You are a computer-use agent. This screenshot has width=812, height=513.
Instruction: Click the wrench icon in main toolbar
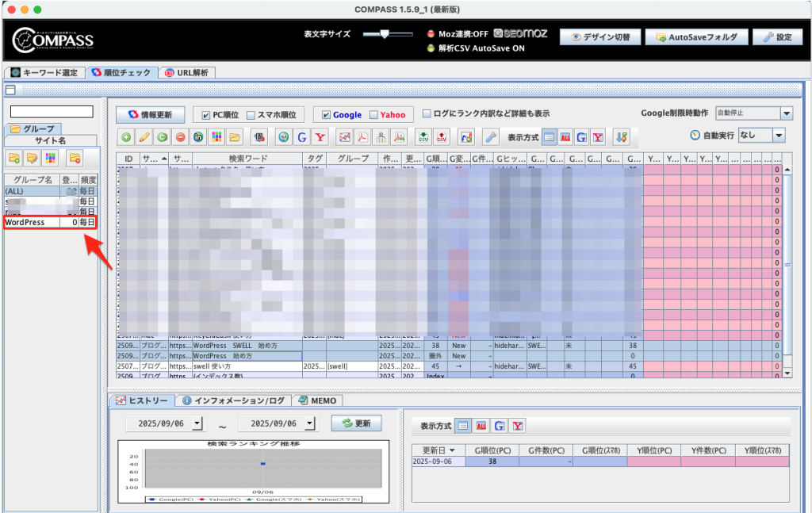492,136
